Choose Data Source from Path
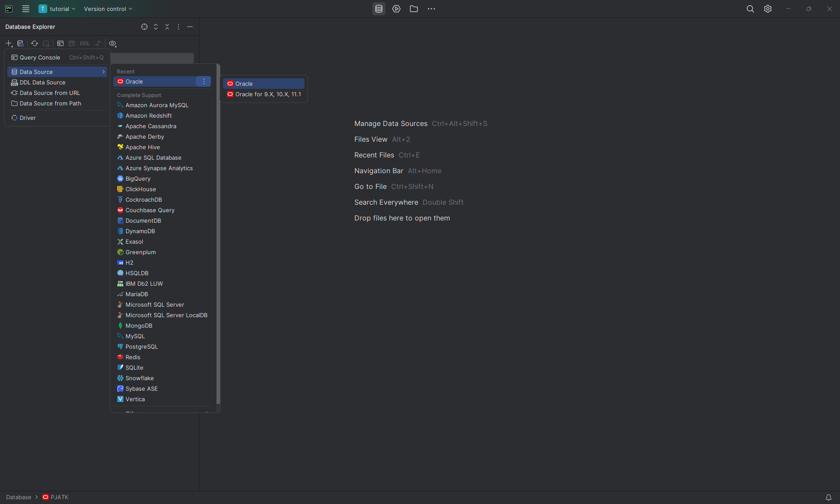The image size is (840, 504). pos(57,103)
